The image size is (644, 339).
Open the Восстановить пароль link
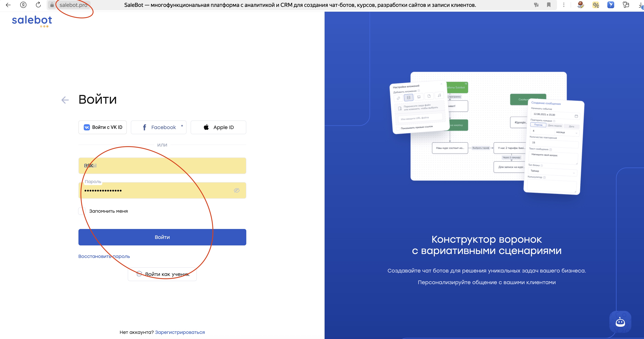tap(104, 256)
